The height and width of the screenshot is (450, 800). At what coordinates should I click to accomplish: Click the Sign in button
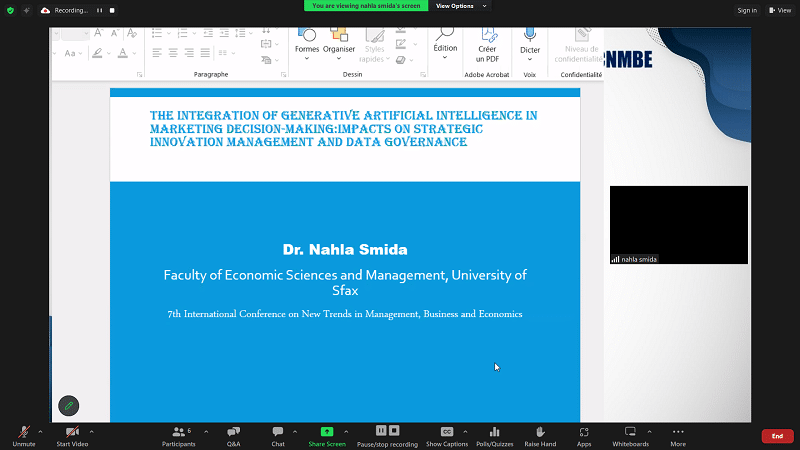746,10
